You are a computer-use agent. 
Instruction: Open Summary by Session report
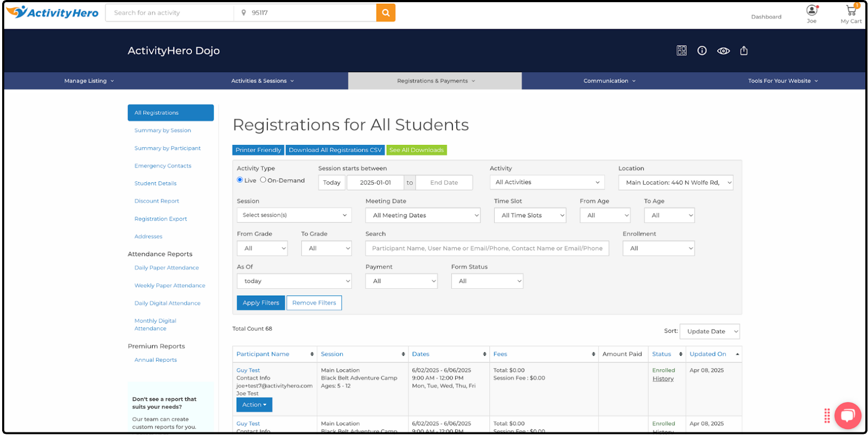pyautogui.click(x=163, y=130)
